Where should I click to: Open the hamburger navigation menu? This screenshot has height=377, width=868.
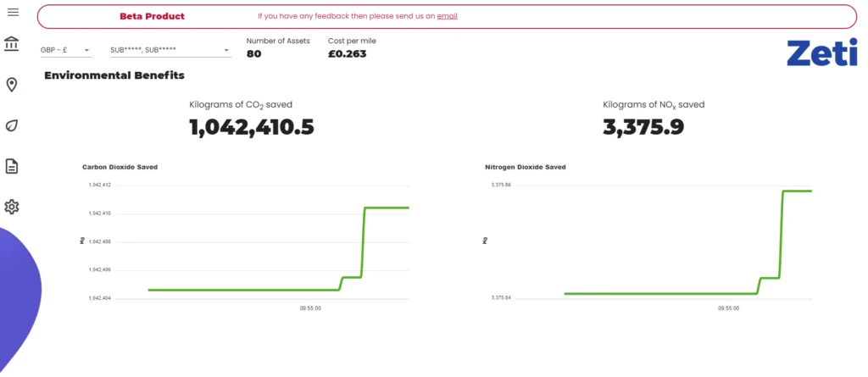(x=13, y=12)
